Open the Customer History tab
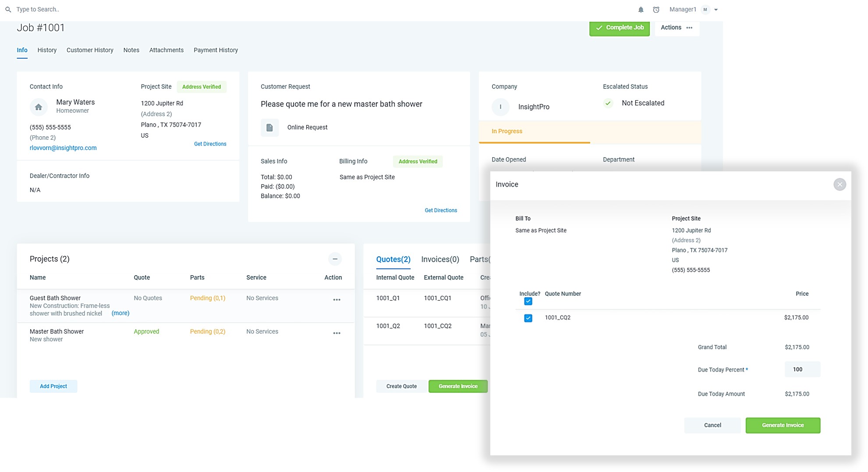The width and height of the screenshot is (868, 472). click(x=90, y=50)
